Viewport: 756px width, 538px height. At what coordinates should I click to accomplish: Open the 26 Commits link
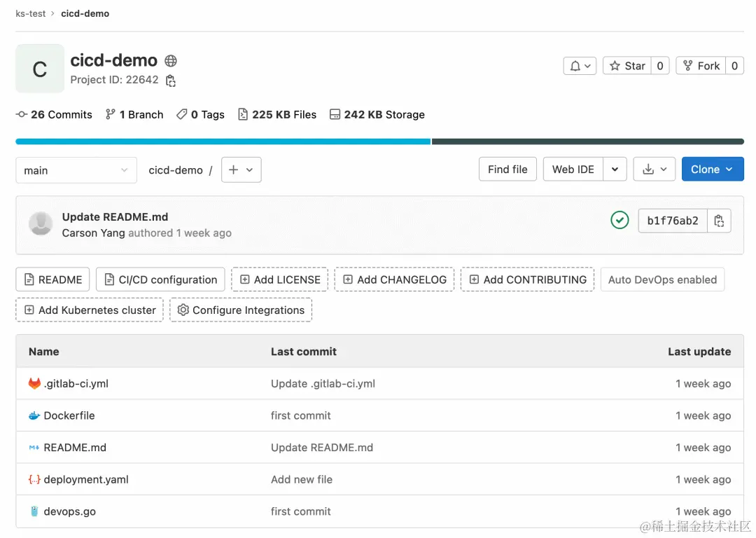point(54,114)
